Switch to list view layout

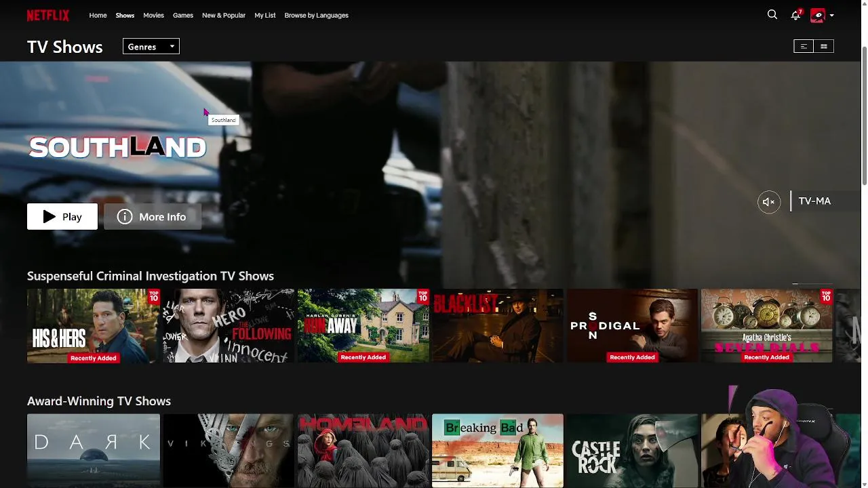coord(804,46)
